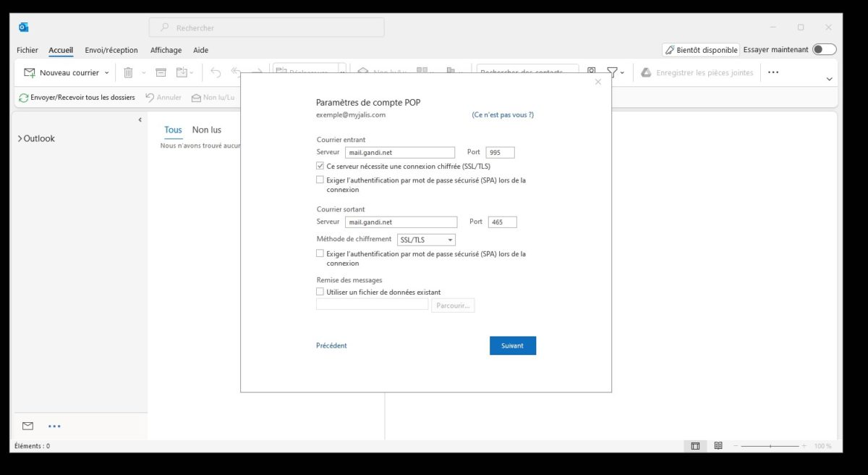Expand the Outlook folder tree
Screen dimensions: 868x475
point(20,138)
